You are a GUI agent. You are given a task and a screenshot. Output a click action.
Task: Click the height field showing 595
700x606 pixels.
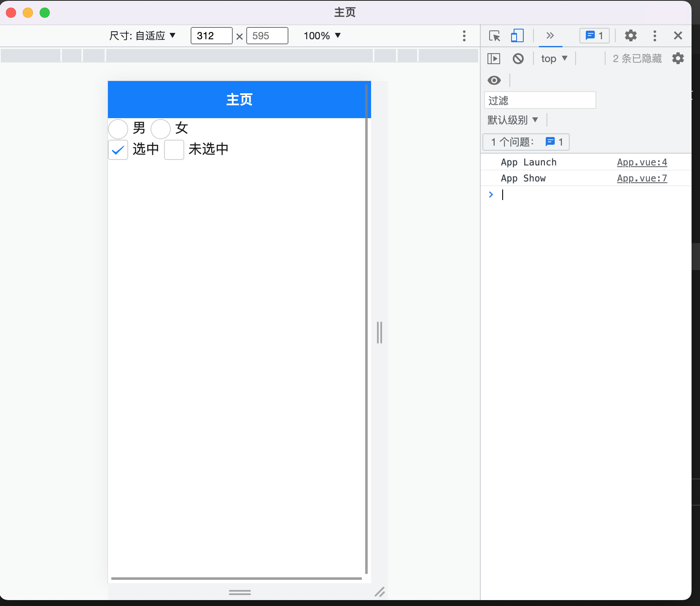click(267, 36)
